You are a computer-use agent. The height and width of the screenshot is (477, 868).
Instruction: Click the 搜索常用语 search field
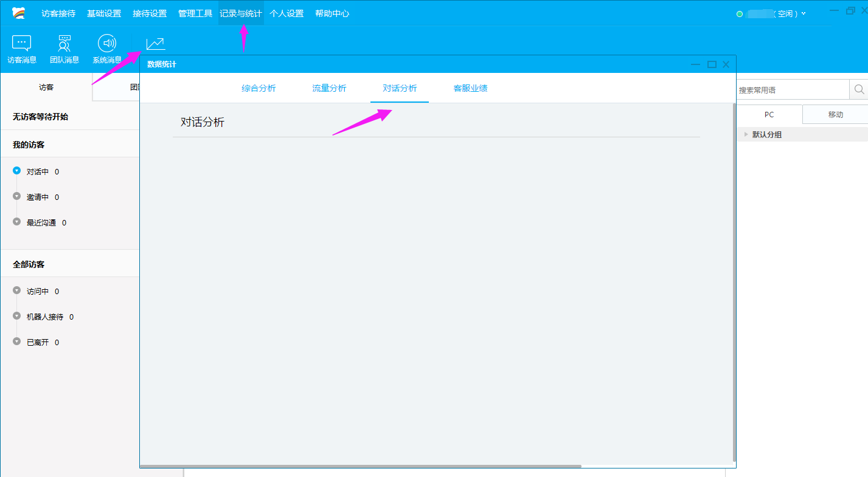click(792, 90)
